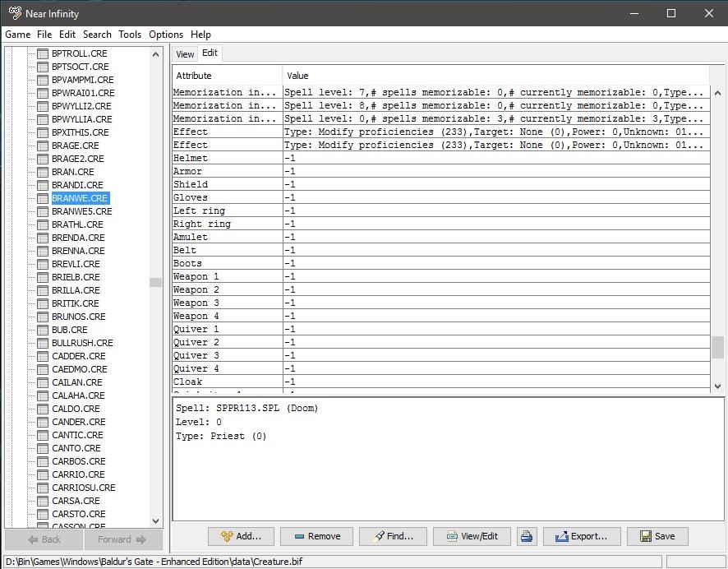Image resolution: width=728 pixels, height=569 pixels.
Task: Select BPTSOCT.CRE in the resource tree
Action: (x=81, y=67)
